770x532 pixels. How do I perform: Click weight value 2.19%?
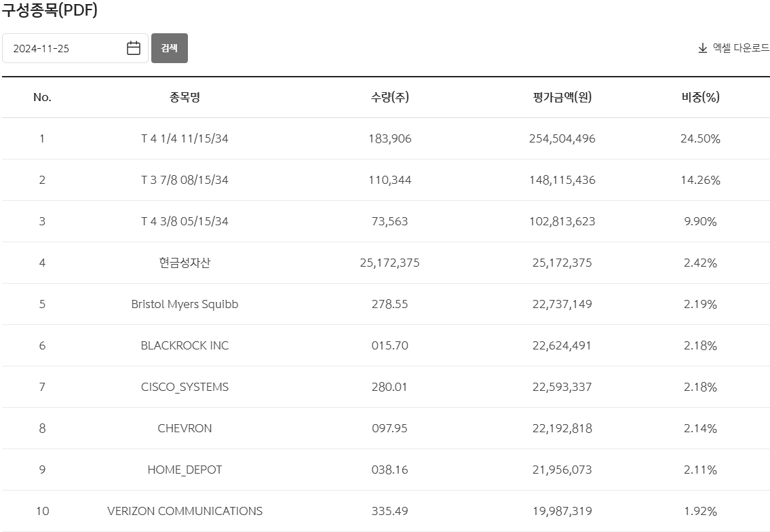(x=700, y=304)
